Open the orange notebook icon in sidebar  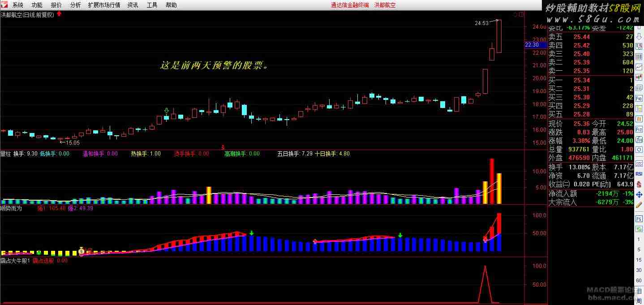pyautogui.click(x=640, y=119)
